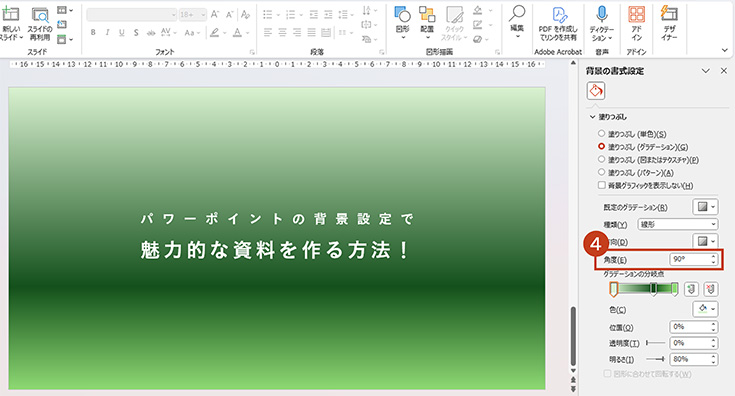Select the left gradient stop marker
This screenshot has width=735, height=396.
(x=614, y=290)
